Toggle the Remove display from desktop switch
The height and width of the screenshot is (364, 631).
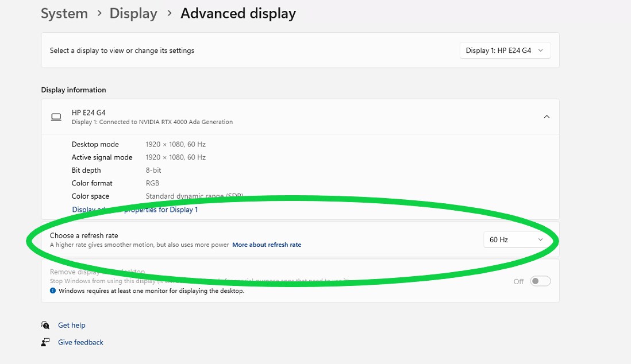click(x=540, y=281)
